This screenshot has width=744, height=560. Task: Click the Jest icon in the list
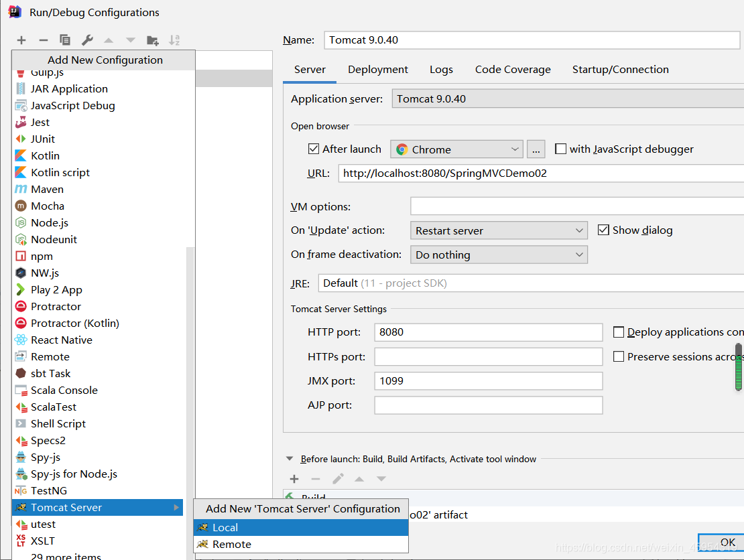(x=20, y=123)
